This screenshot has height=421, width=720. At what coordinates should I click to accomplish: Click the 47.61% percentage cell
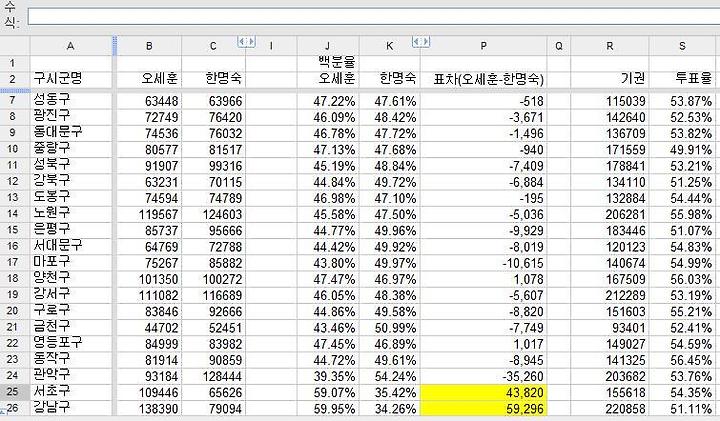click(x=389, y=101)
